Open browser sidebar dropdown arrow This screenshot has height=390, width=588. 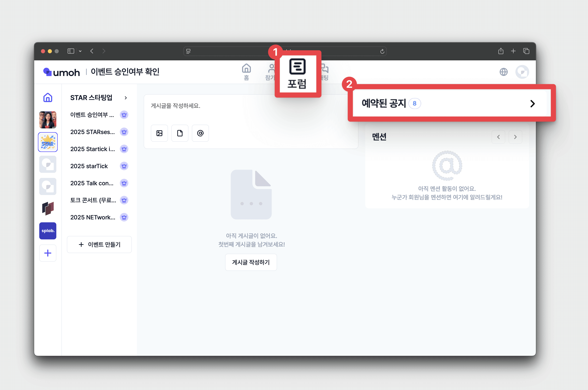point(80,51)
